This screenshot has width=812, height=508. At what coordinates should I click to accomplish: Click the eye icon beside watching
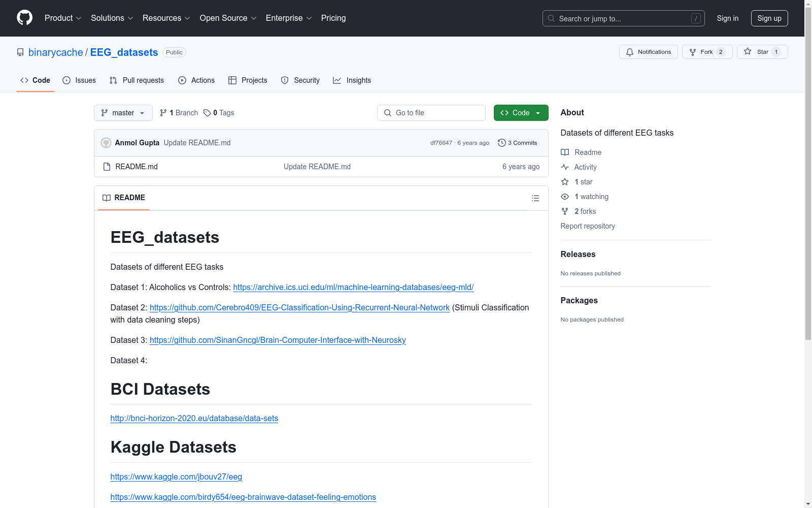tap(565, 197)
